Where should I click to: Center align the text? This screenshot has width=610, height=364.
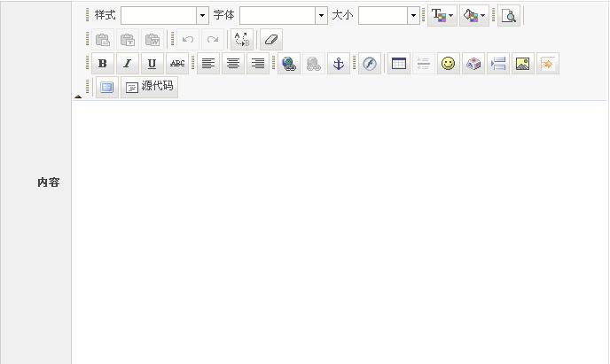click(x=233, y=63)
